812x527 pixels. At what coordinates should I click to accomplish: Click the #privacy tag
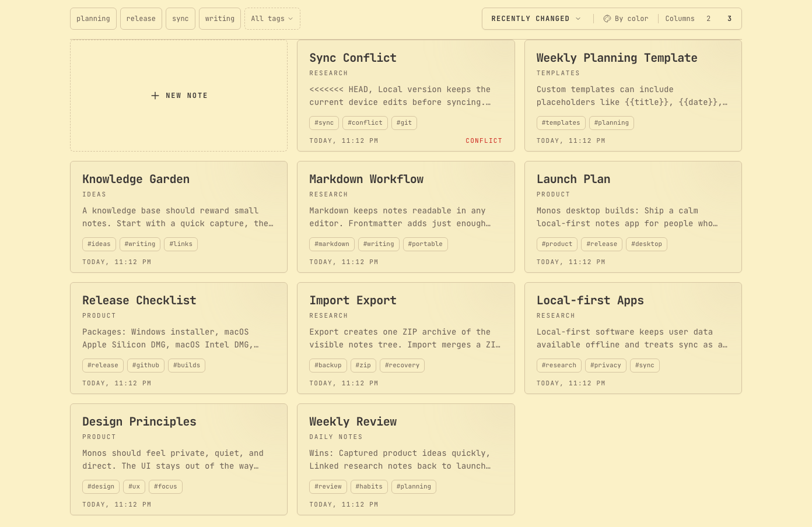coord(605,366)
